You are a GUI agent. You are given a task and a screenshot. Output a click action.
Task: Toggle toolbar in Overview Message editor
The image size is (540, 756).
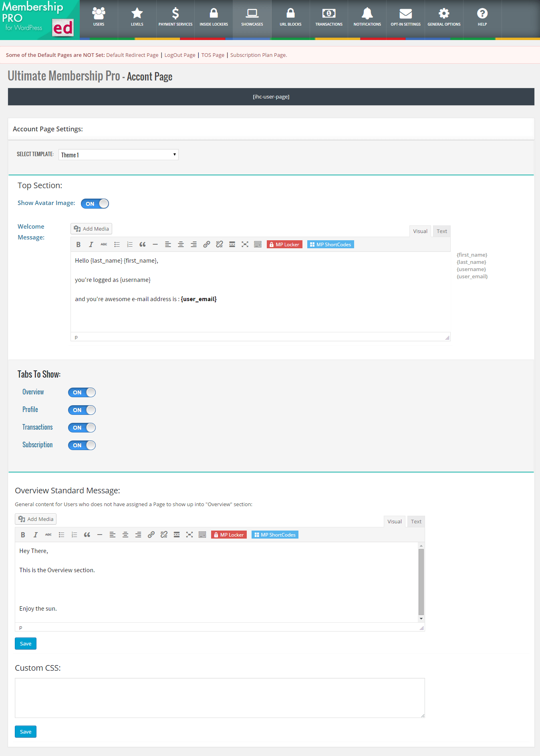[203, 535]
